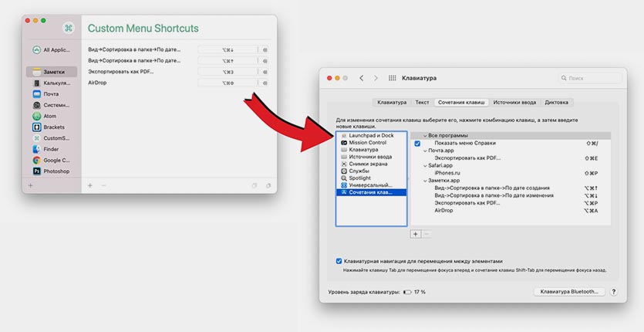
Task: Select Источники ввода category in shortcuts list
Action: click(x=371, y=157)
